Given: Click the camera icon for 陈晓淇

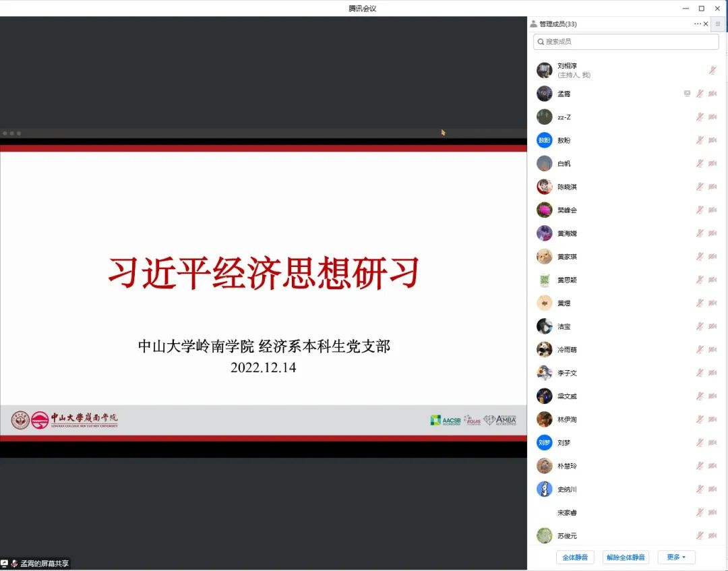Looking at the screenshot, I should (x=712, y=187).
